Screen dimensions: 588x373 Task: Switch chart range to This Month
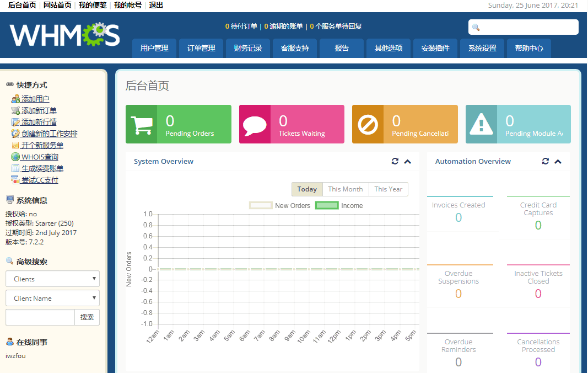(346, 189)
